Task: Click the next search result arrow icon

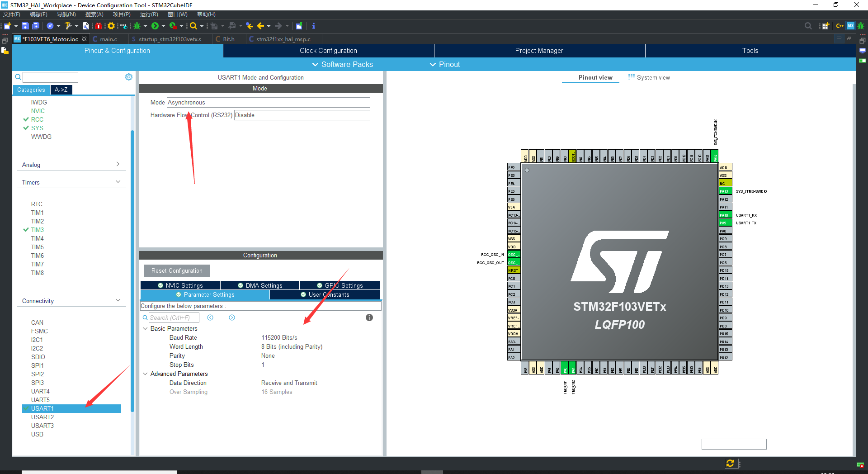Action: 232,318
